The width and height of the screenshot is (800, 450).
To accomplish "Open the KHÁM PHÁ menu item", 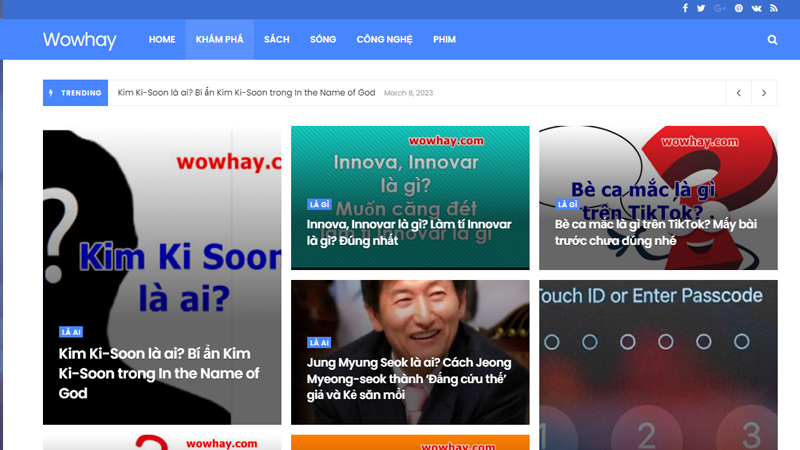I will point(219,40).
